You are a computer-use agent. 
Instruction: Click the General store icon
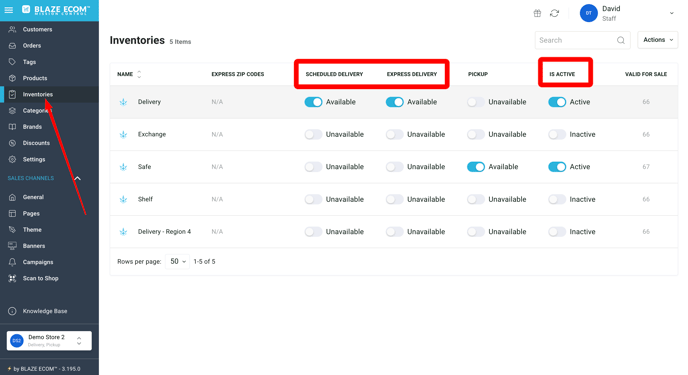click(x=12, y=197)
